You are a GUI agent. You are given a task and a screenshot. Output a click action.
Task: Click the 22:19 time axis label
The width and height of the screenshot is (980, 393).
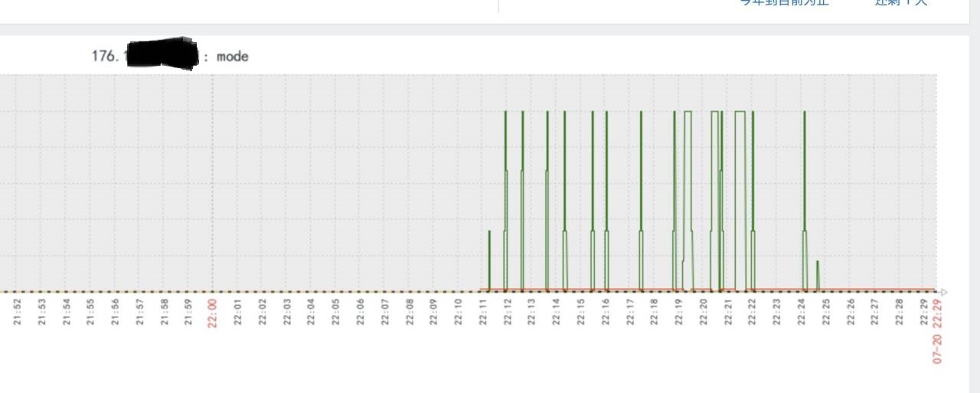(678, 311)
